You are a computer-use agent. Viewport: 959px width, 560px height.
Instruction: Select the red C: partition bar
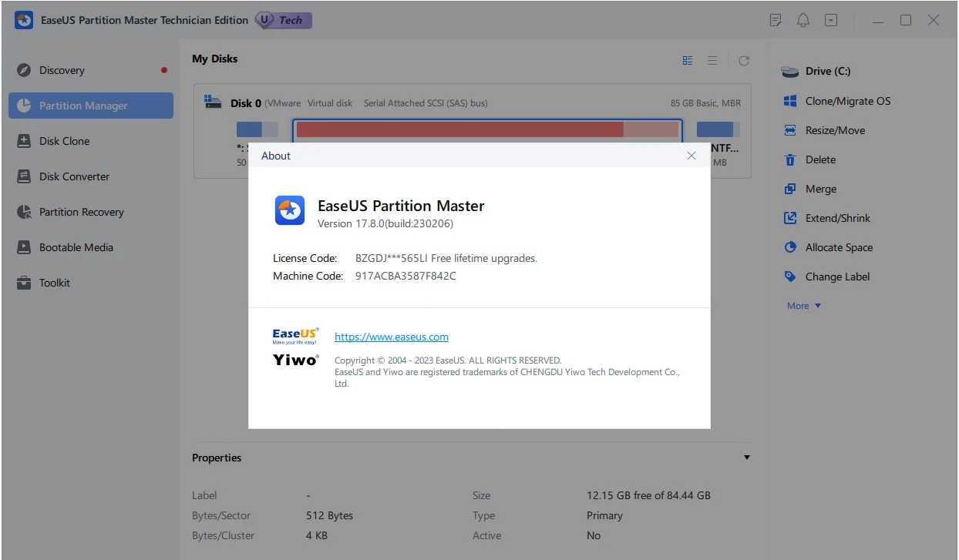487,129
